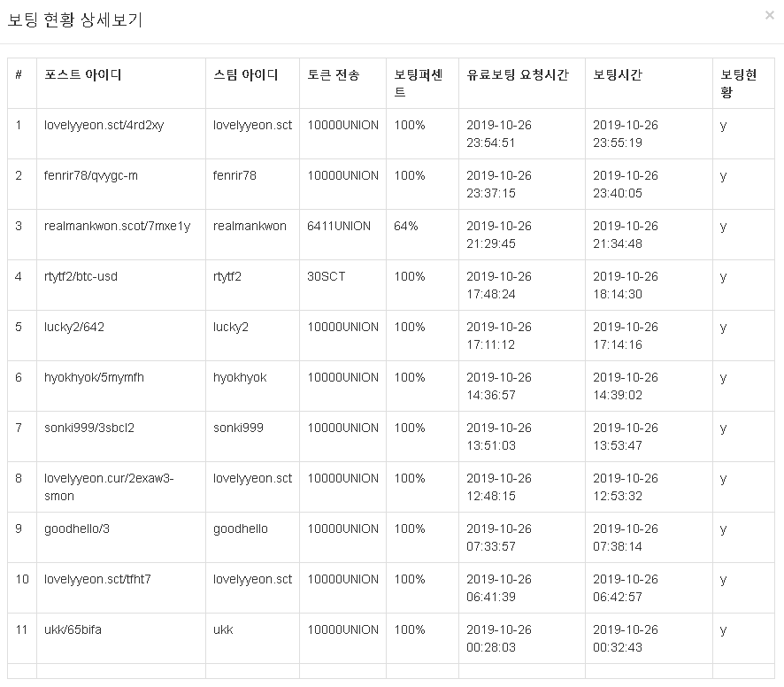Click voting time 2019-10-26 18:14:30

626,286
